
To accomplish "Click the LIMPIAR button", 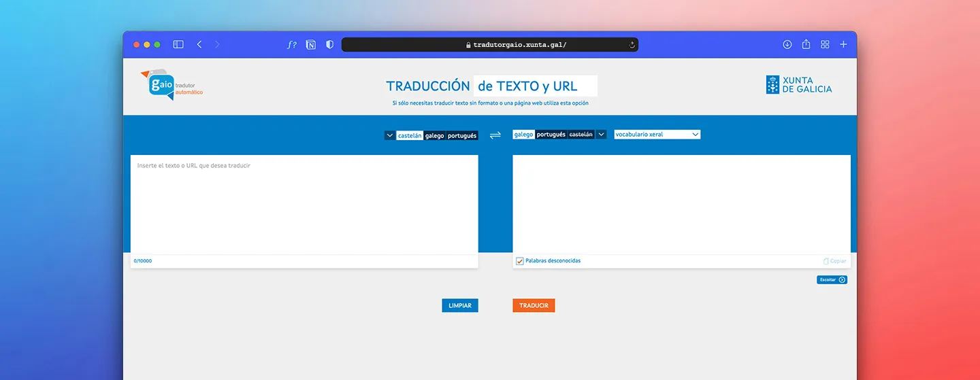I will (x=460, y=306).
